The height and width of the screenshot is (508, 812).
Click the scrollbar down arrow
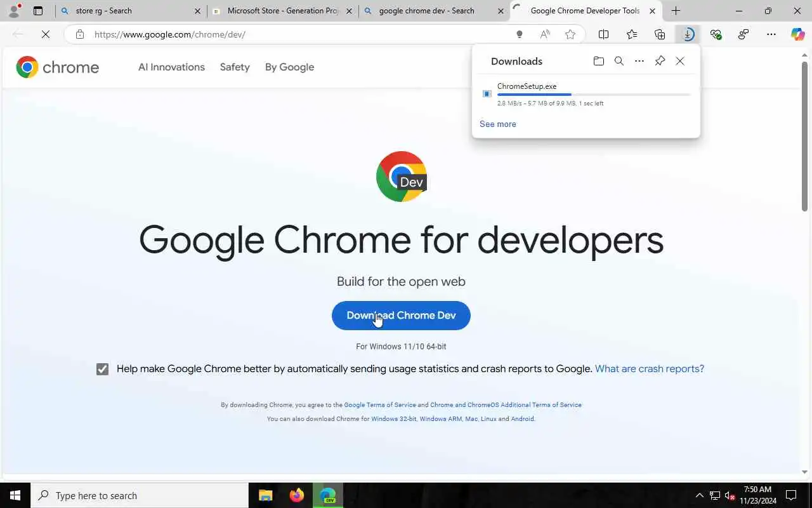pyautogui.click(x=804, y=472)
